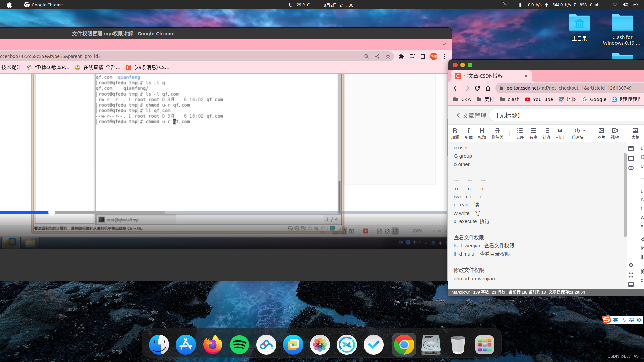Select the 写文章-CSDN博客 tab
Image resolution: width=644 pixels, height=362 pixels.
click(x=491, y=76)
